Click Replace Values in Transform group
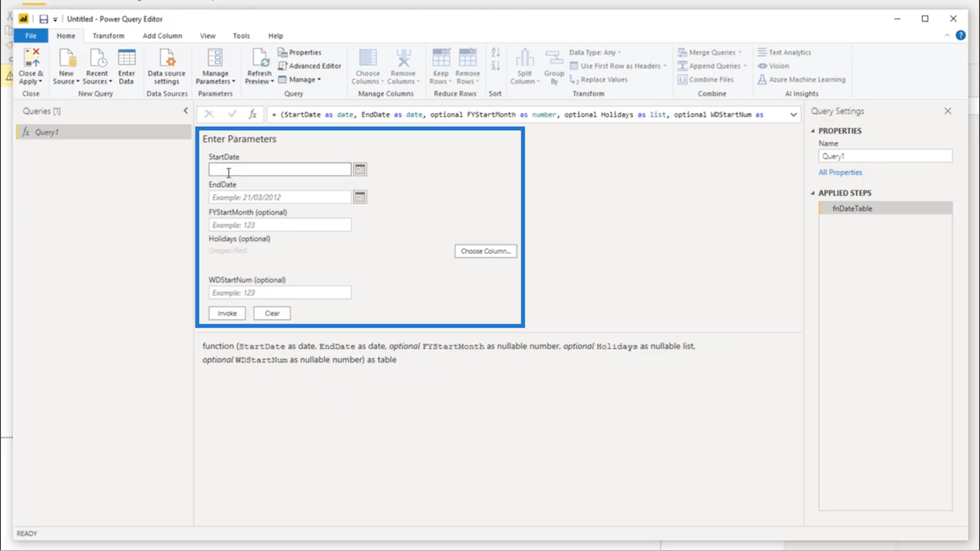 (x=598, y=80)
